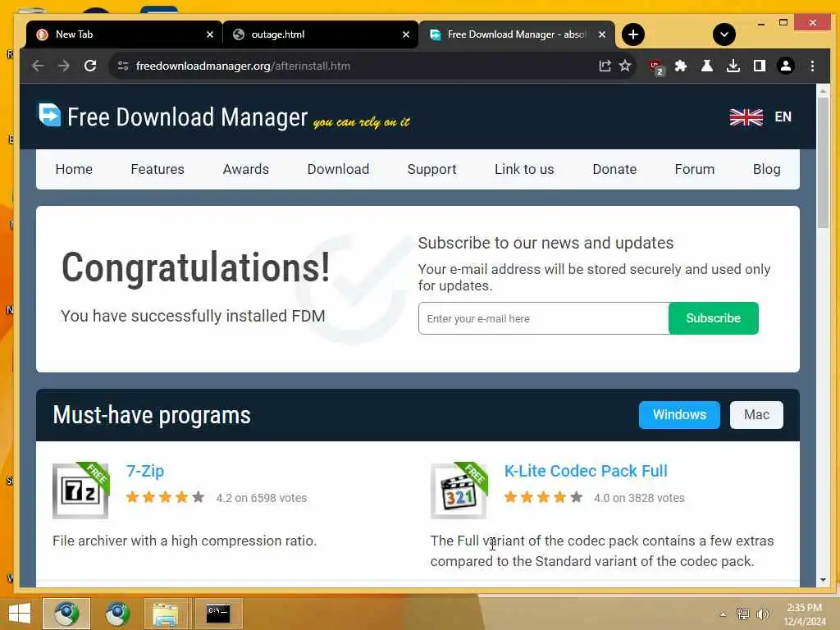Screen dimensions: 840x630
Task: Open the Download page
Action: [x=338, y=169]
